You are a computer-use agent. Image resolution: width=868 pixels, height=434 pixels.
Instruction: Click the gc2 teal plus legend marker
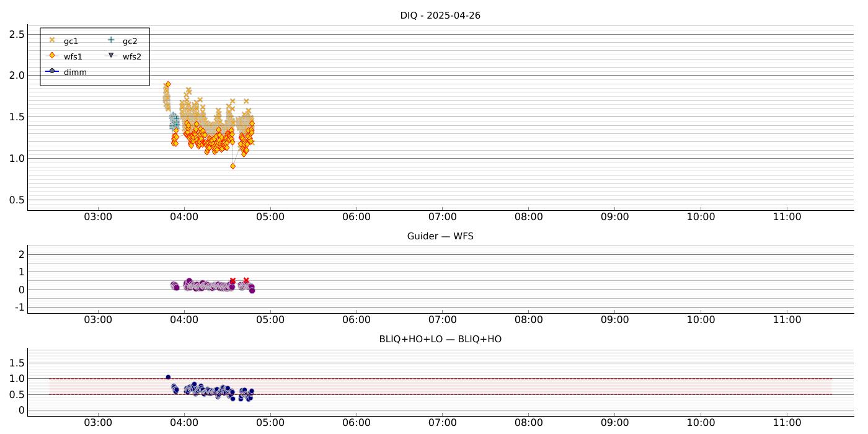tap(111, 40)
